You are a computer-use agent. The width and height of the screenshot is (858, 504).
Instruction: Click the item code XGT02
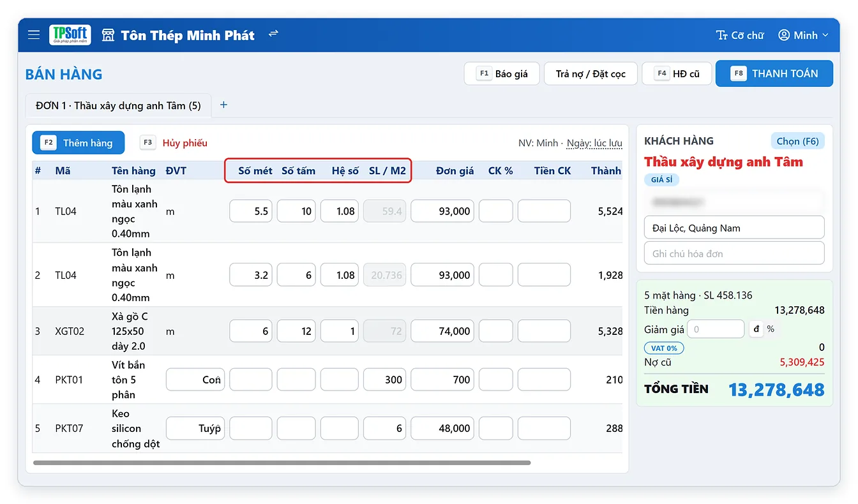[x=71, y=331]
